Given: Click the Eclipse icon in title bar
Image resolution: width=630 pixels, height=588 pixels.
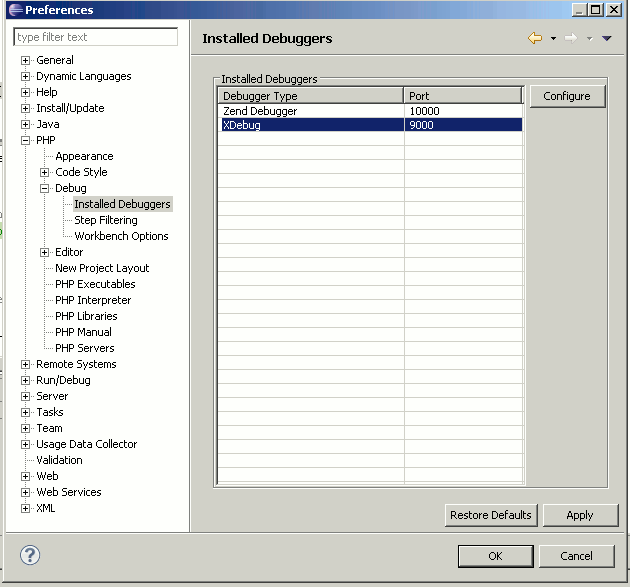Looking at the screenshot, I should click(x=16, y=10).
